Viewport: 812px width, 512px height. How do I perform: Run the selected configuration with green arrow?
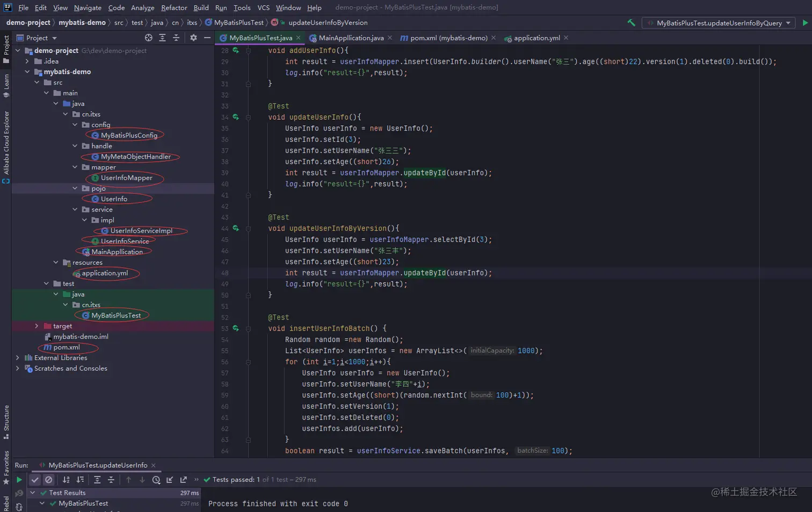click(805, 23)
